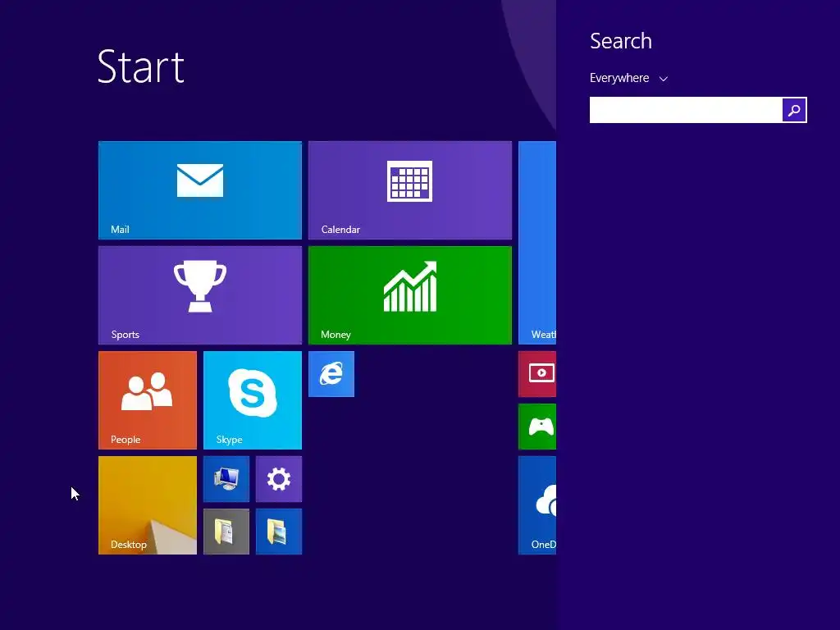This screenshot has height=630, width=840.
Task: Open the Documents folder tile
Action: click(226, 532)
